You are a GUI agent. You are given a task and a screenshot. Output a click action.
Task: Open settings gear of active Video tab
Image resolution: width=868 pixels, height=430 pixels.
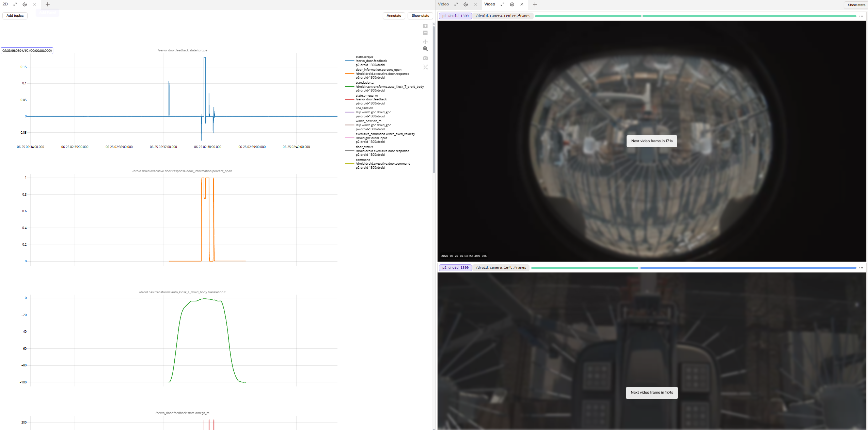pyautogui.click(x=512, y=4)
